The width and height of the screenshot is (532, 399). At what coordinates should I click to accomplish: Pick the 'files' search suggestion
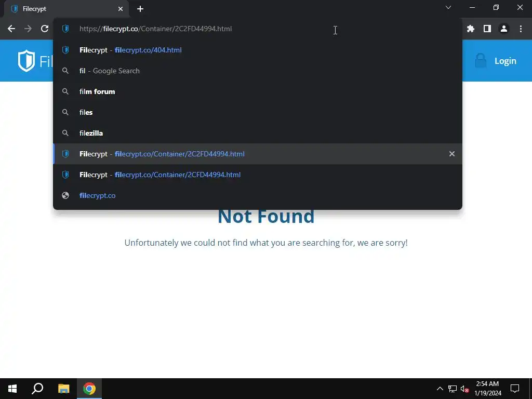[x=258, y=112]
